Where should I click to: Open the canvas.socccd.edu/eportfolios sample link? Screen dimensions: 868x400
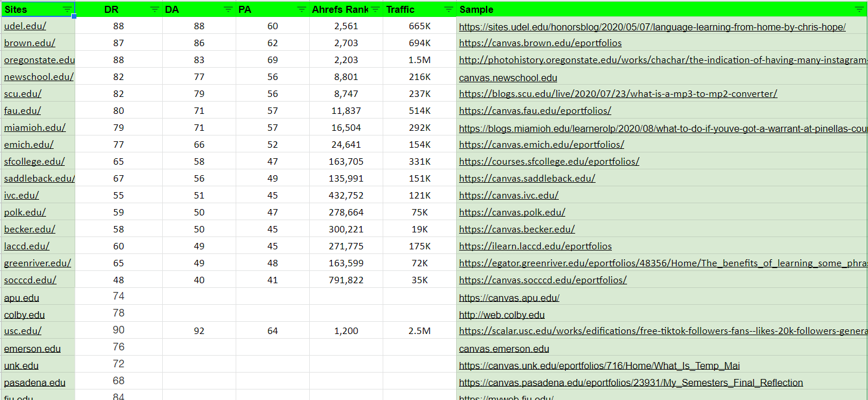(543, 280)
